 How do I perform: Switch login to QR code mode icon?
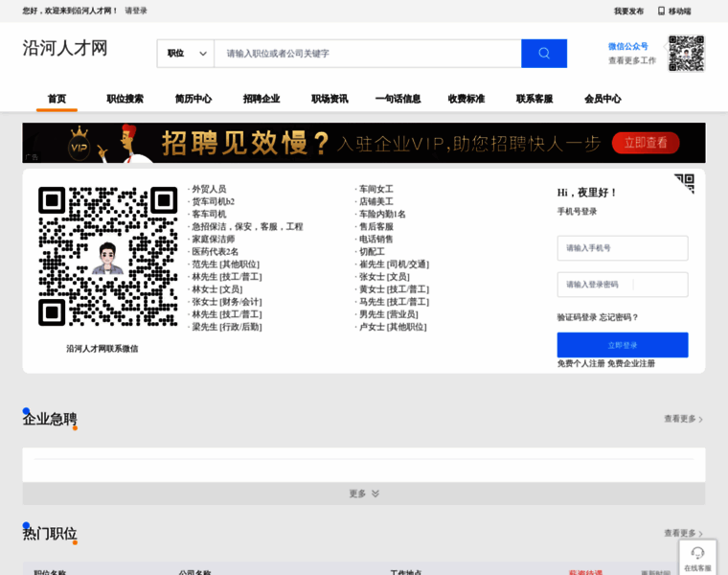point(684,183)
